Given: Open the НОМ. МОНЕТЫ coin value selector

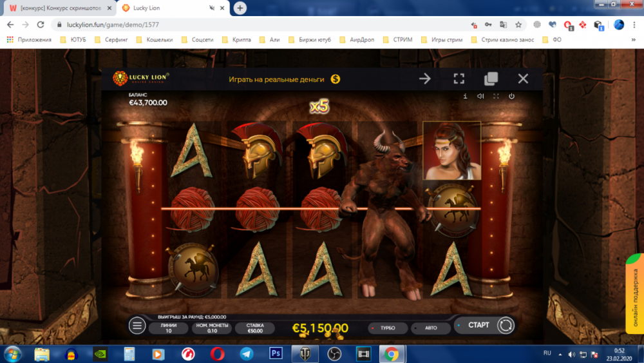Looking at the screenshot, I should (x=212, y=328).
